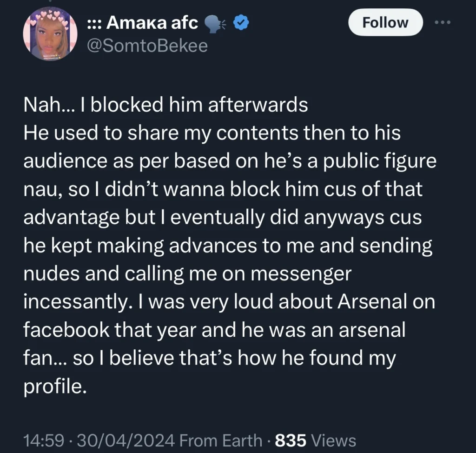Open the three-dot overflow menu
Screen dimensions: 476x453
pos(442,22)
